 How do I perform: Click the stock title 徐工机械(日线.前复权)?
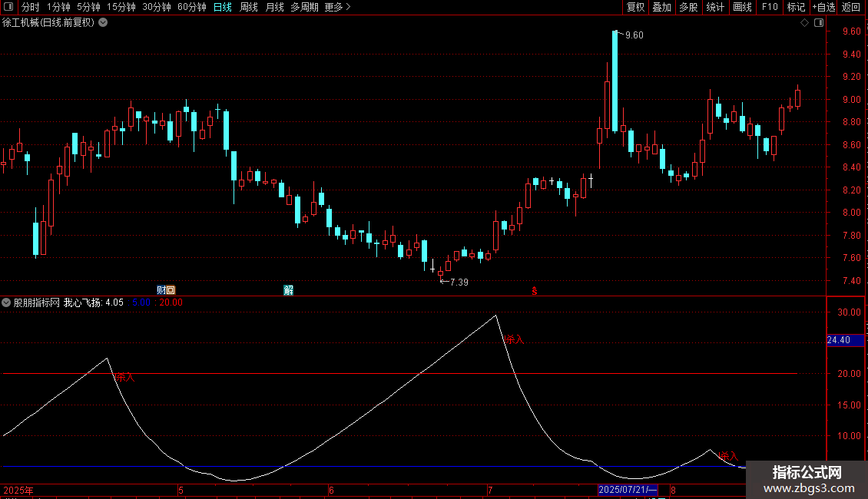[48, 23]
